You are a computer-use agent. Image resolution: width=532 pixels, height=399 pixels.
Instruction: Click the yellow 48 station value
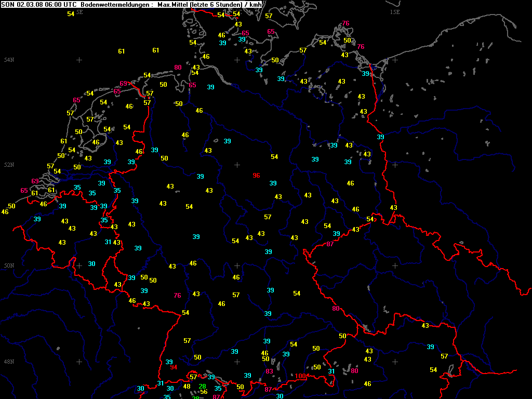click(187, 387)
